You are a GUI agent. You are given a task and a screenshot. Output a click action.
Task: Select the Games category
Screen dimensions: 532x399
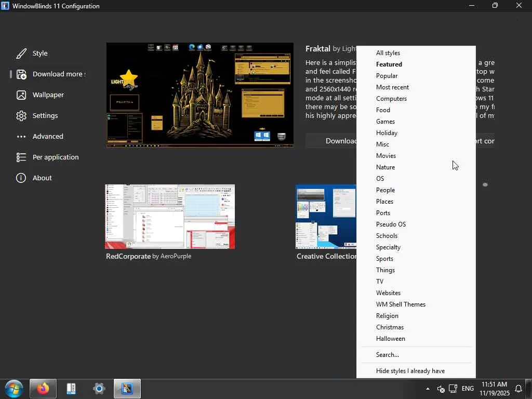[416, 122]
